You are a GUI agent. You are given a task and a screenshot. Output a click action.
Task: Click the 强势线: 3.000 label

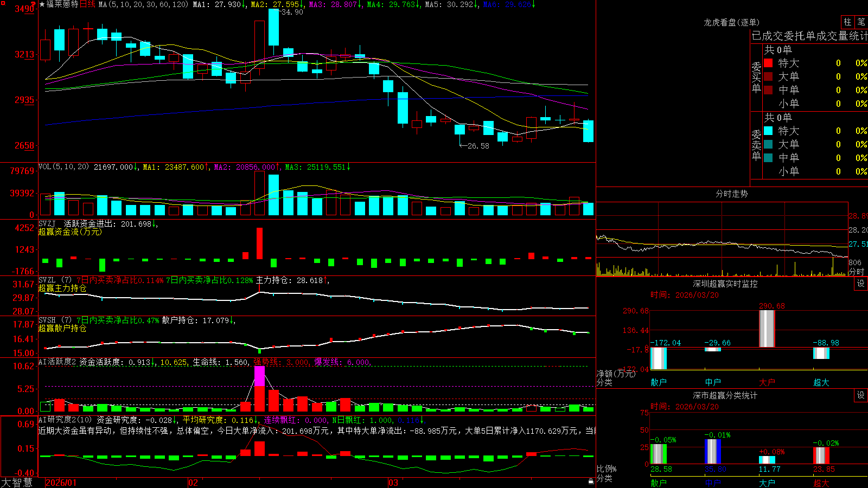(282, 362)
